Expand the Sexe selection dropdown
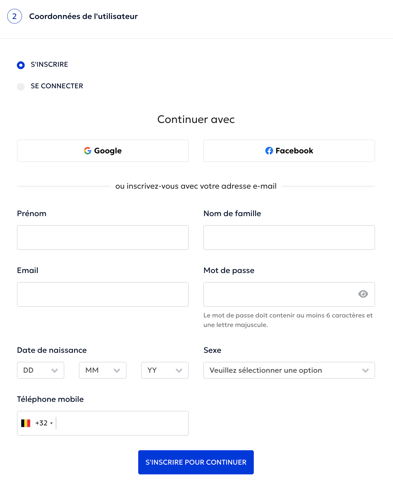 click(289, 370)
